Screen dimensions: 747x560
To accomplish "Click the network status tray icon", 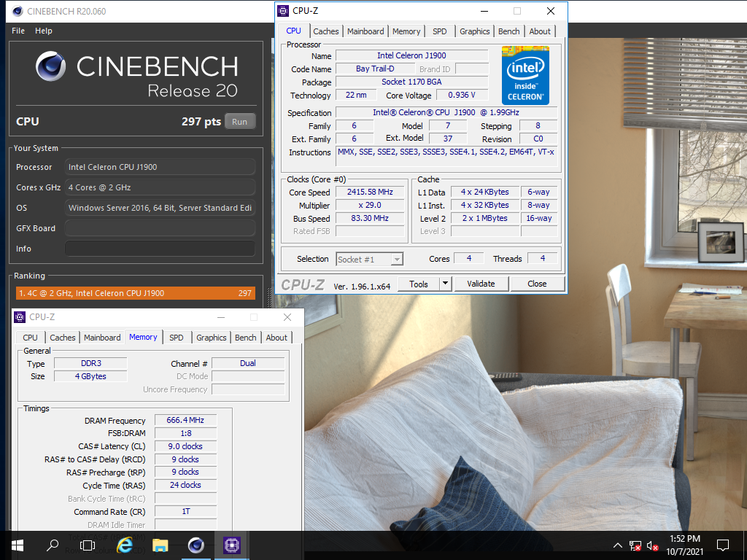I will [x=635, y=545].
